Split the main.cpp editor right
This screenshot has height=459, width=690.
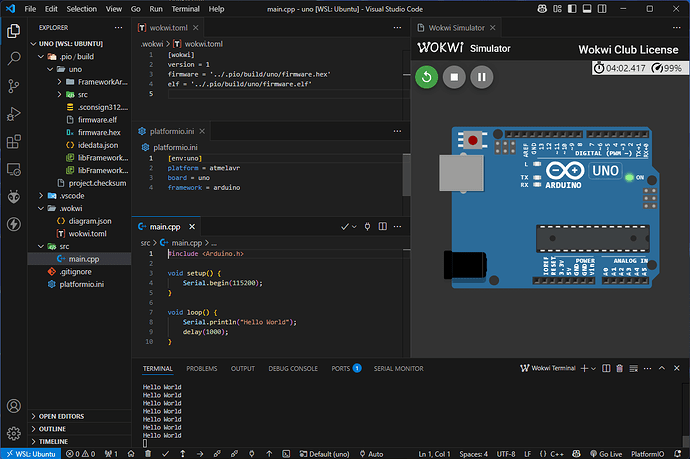383,226
